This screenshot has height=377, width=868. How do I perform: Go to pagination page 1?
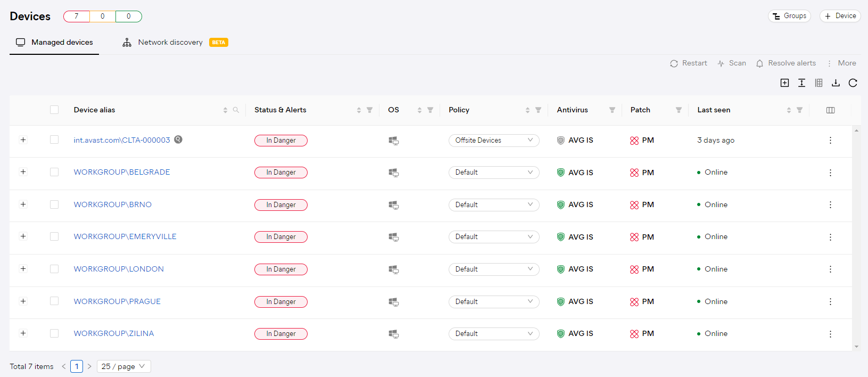click(77, 366)
